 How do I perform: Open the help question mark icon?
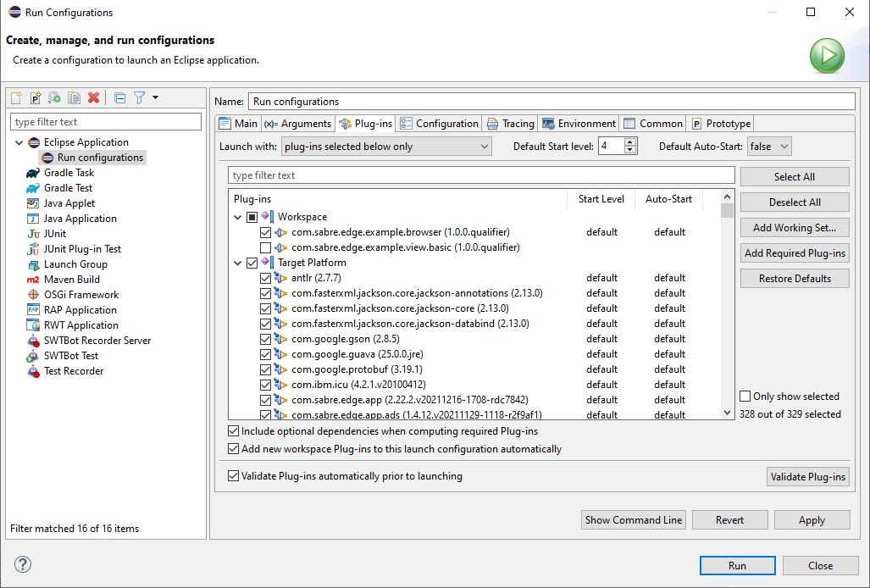(x=23, y=565)
